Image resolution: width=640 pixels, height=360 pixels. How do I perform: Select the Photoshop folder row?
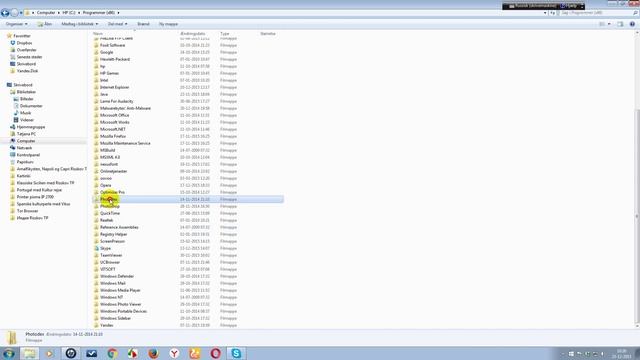tap(188, 206)
